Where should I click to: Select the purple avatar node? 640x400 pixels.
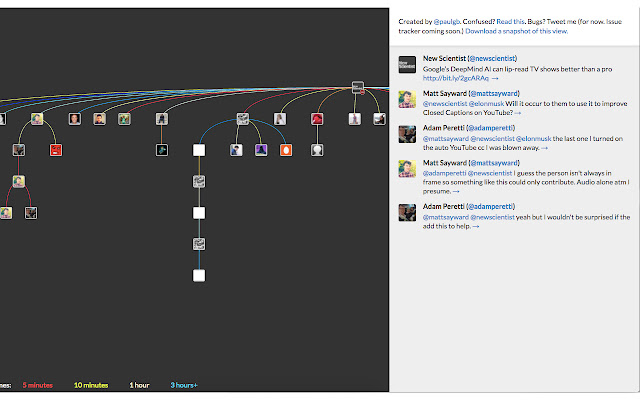tap(261, 150)
